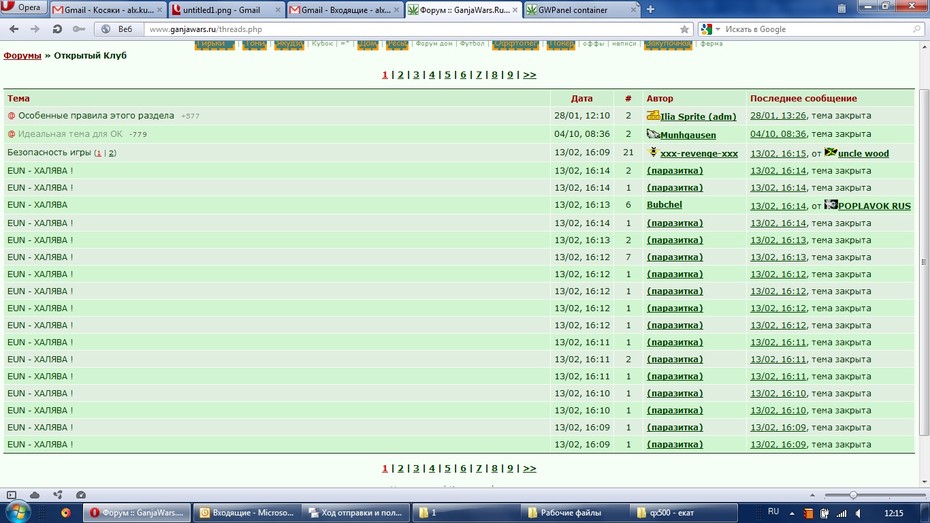Switch to untitled1.png - Gmail tab
The width and height of the screenshot is (930, 523).
coord(226,9)
